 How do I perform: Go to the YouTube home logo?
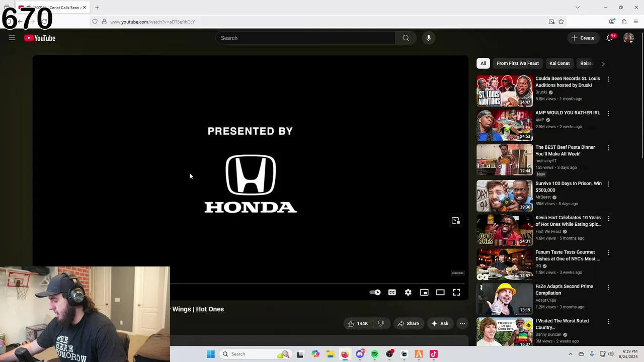coord(40,38)
